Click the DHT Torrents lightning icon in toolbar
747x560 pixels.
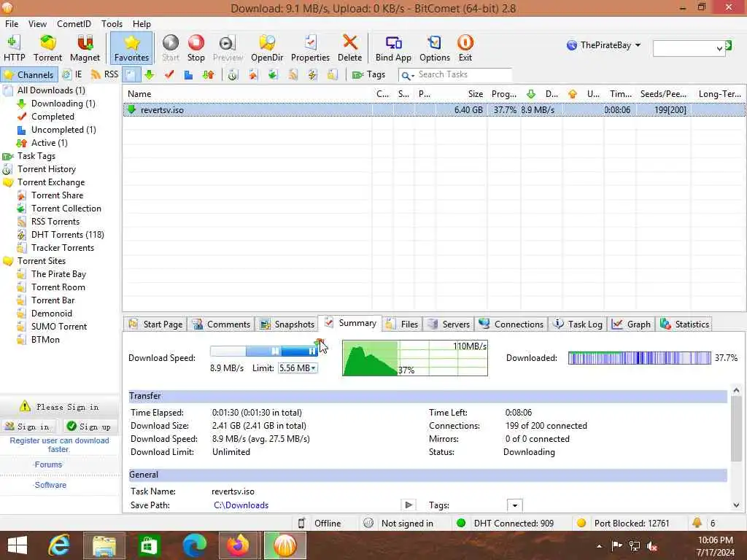coord(312,75)
